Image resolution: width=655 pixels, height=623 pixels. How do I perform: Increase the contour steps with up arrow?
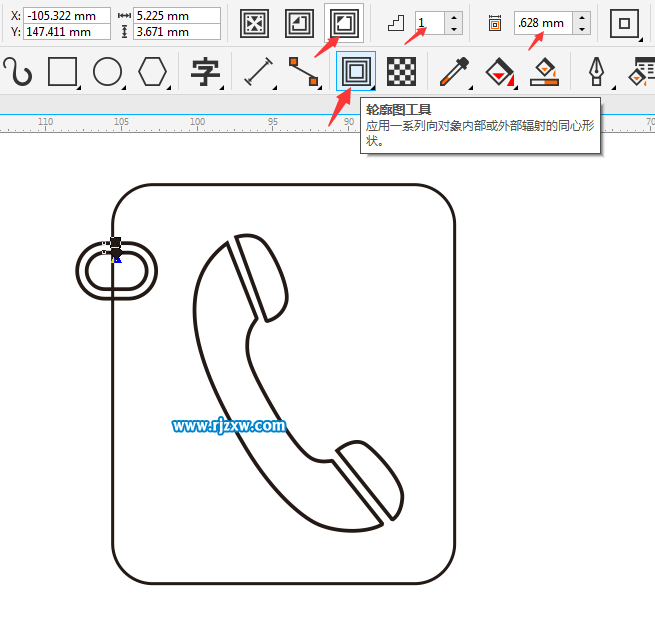click(x=455, y=18)
